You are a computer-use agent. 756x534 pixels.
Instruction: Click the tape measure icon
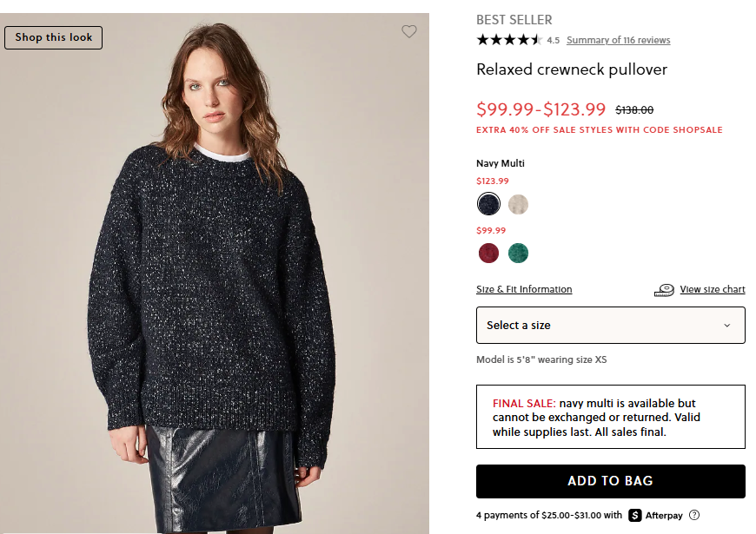pos(664,290)
